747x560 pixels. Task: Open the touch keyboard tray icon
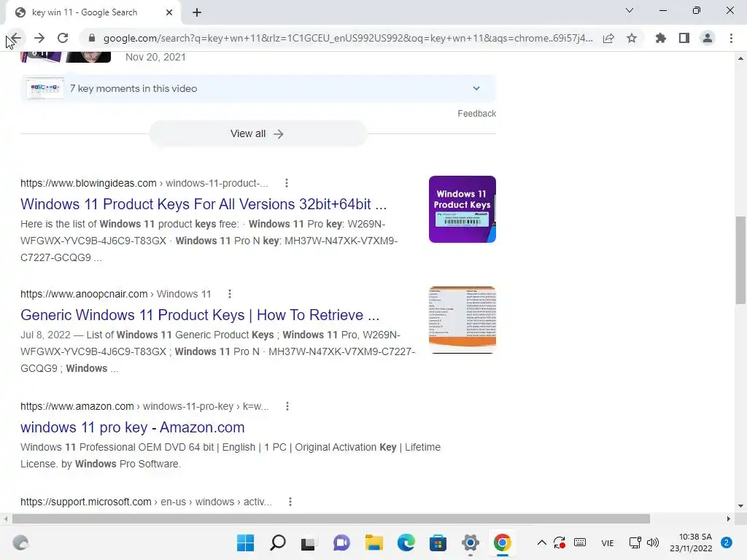tap(580, 542)
